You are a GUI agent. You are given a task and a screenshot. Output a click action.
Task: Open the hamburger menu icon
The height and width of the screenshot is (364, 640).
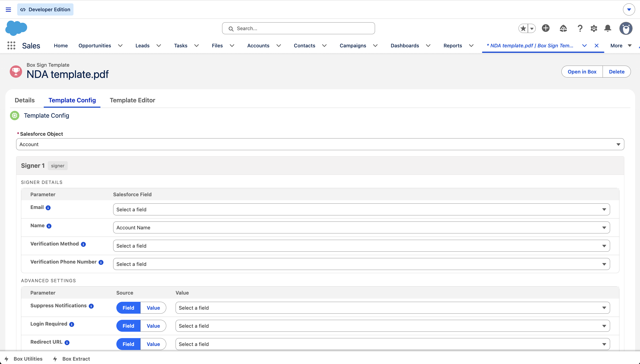pyautogui.click(x=8, y=10)
